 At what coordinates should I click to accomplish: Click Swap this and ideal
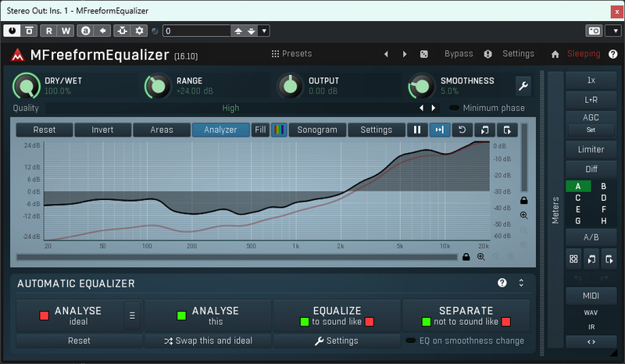[208, 341]
